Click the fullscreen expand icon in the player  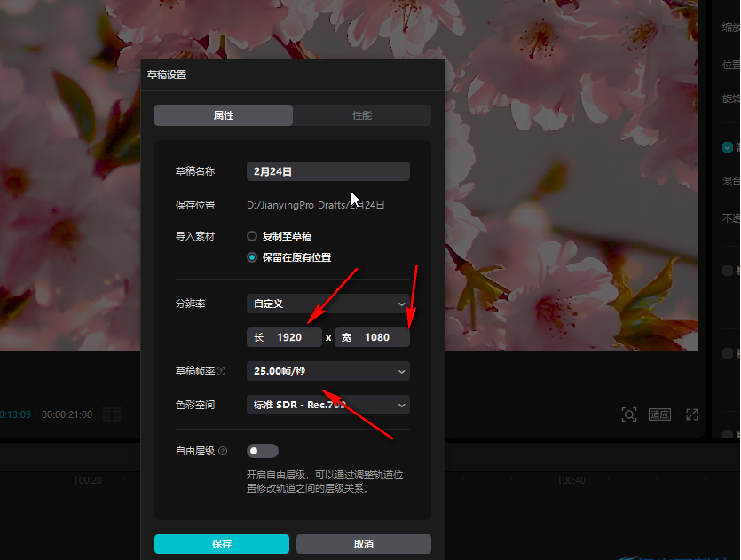tap(691, 414)
